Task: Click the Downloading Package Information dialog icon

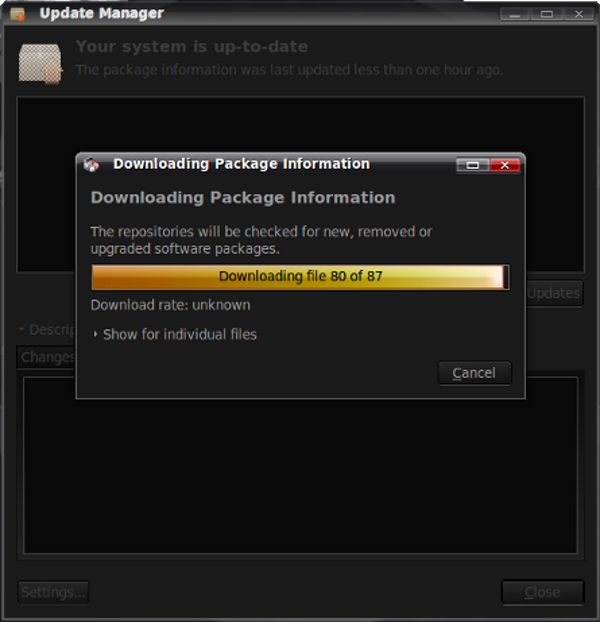Action: [91, 164]
